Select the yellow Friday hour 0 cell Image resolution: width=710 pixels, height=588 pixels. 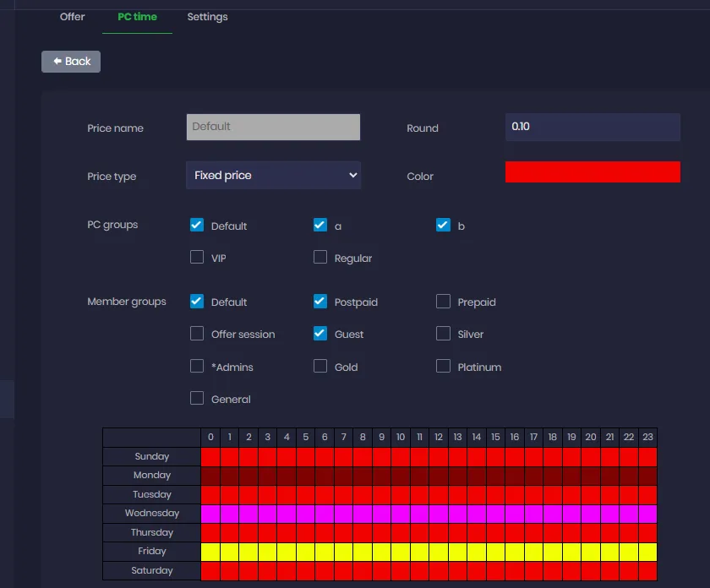click(210, 552)
